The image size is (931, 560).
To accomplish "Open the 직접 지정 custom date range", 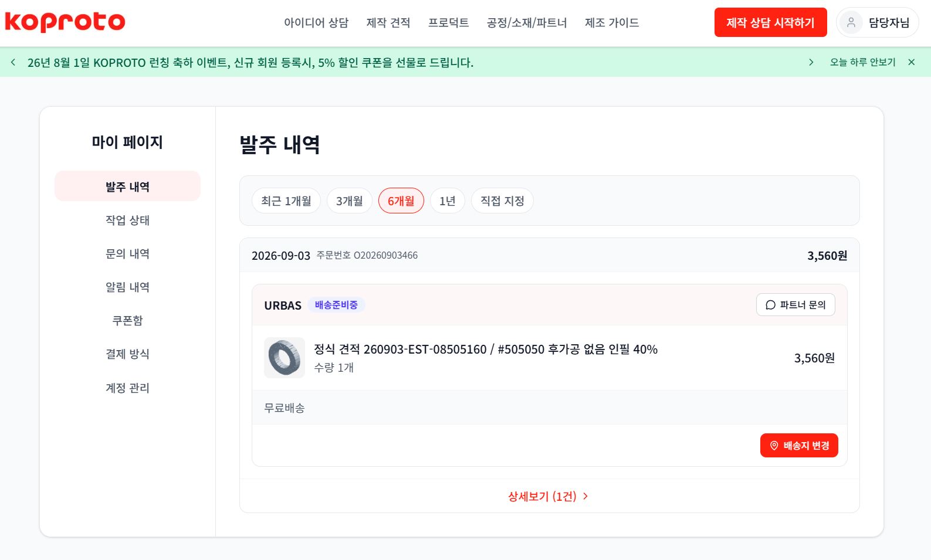I will click(x=502, y=201).
